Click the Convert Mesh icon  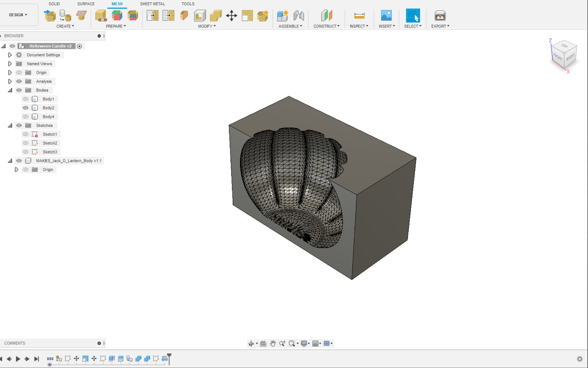pos(263,16)
